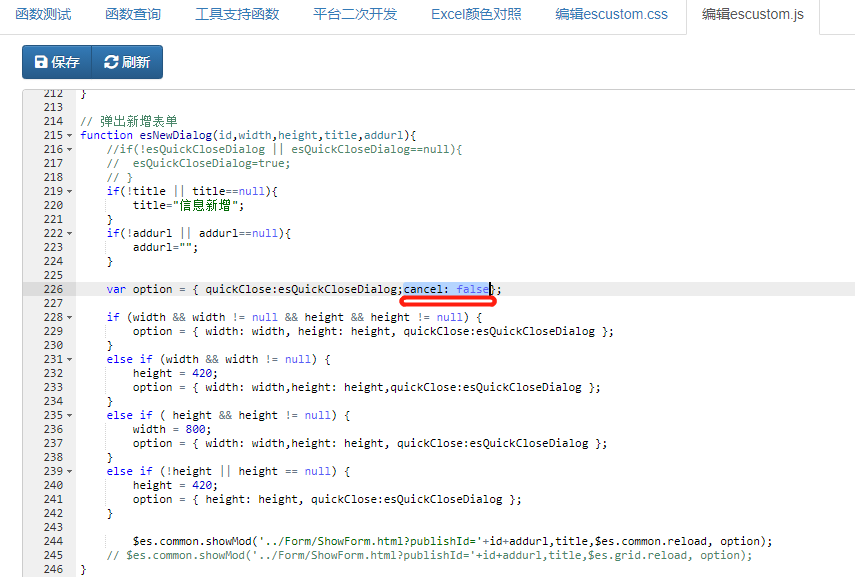This screenshot has width=855, height=577.
Task: Switch to the 平台二次开发 tab
Action: [355, 14]
